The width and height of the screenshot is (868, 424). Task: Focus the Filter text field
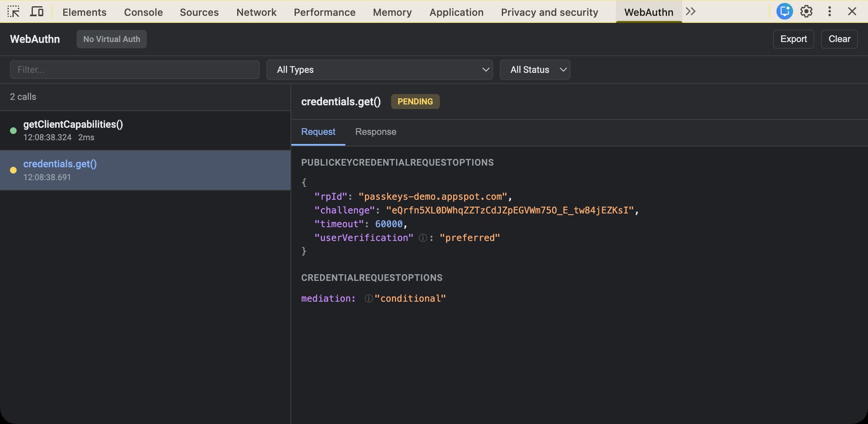click(134, 70)
